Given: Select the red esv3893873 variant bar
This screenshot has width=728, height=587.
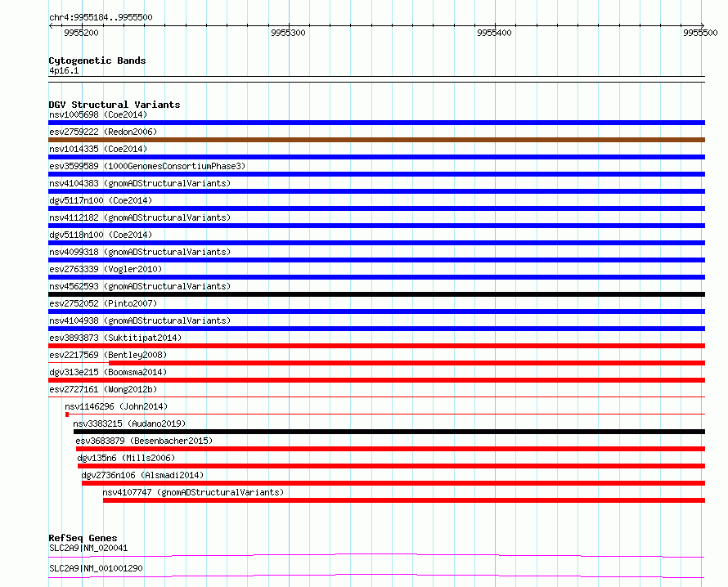Looking at the screenshot, I should click(376, 346).
